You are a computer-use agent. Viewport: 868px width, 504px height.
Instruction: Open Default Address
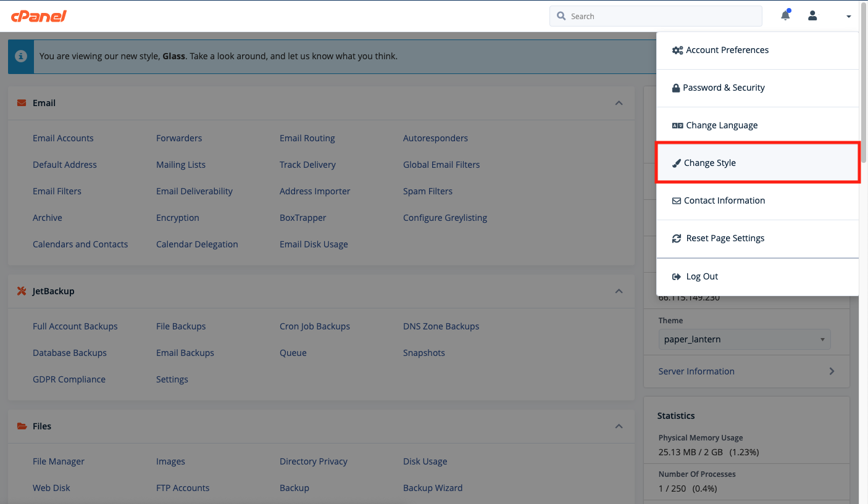coord(65,165)
